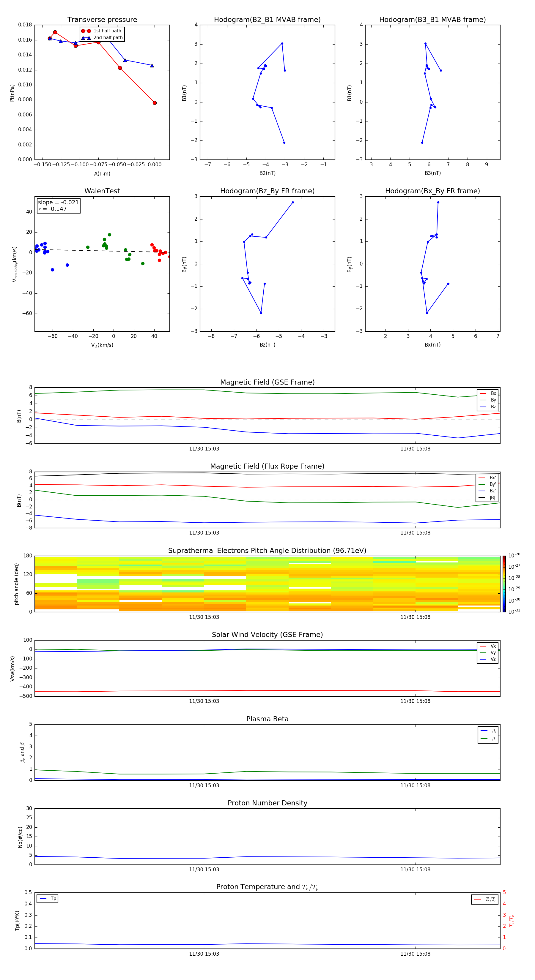Click the '10^-26' colorbar label
The width and height of the screenshot is (535, 980).
click(x=514, y=555)
